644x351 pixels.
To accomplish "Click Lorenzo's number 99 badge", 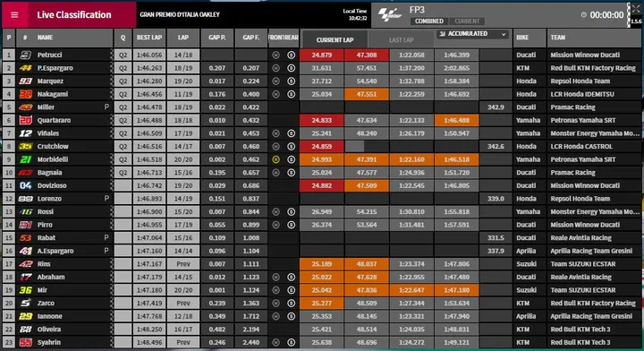I will [x=25, y=199].
